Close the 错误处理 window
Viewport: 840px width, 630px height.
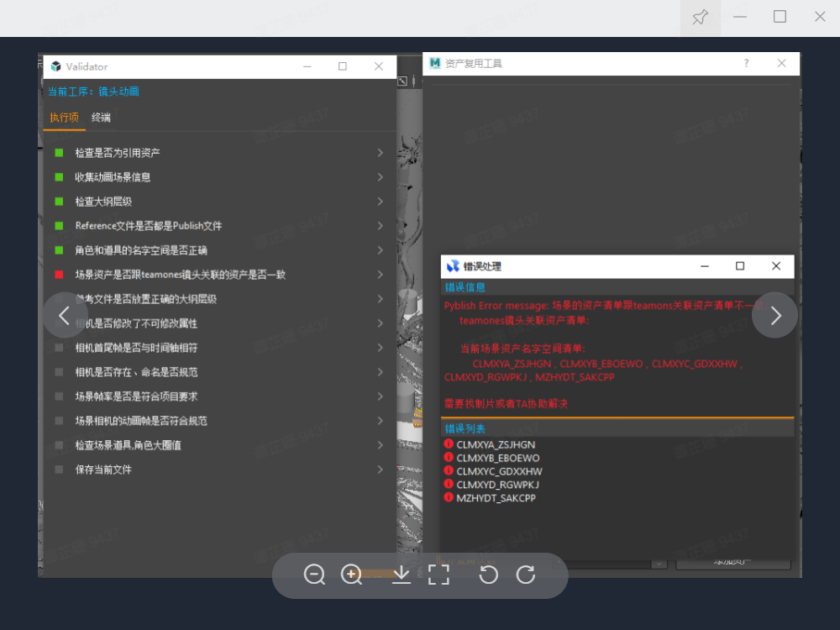[775, 265]
